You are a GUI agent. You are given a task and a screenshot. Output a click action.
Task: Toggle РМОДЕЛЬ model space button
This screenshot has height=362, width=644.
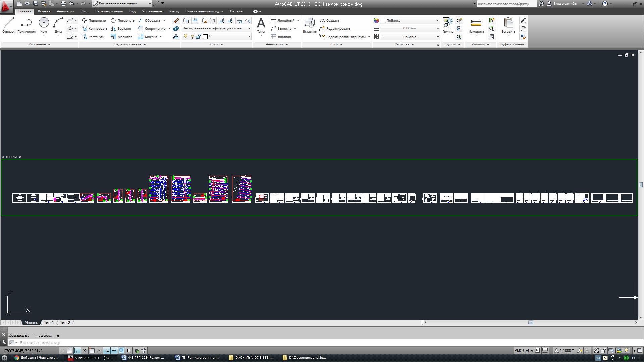coord(523,350)
